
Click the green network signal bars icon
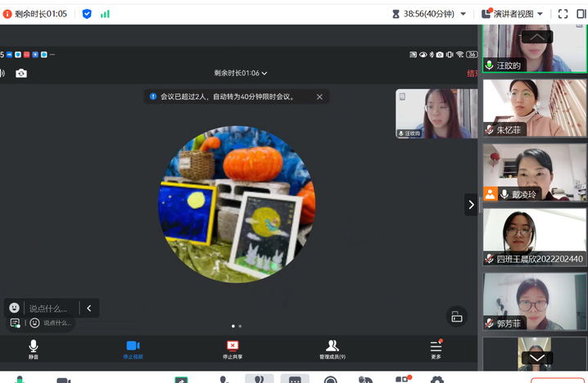click(x=105, y=14)
